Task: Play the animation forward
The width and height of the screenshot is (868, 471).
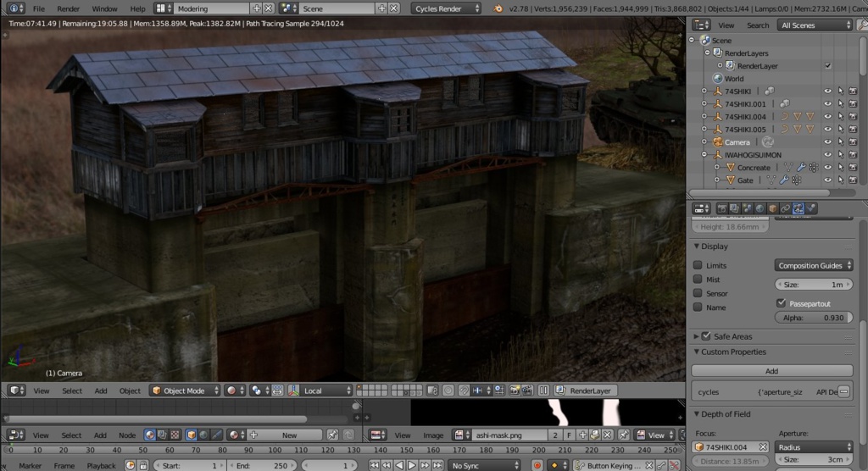Action: pos(412,465)
